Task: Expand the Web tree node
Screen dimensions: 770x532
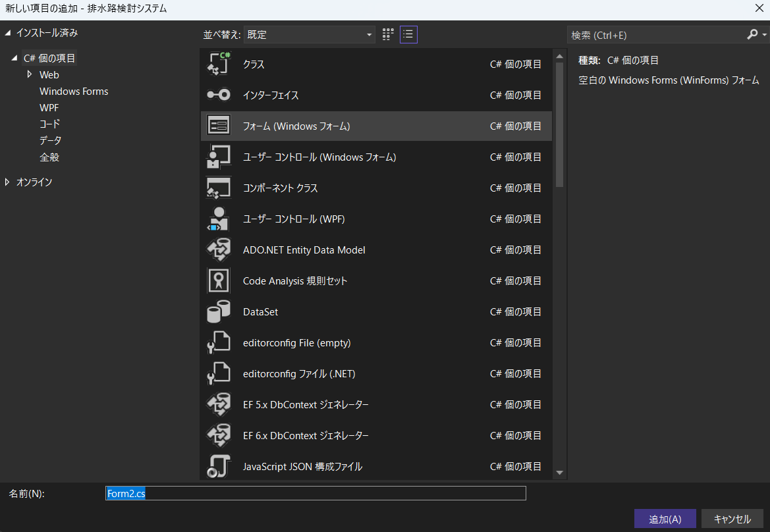Action: click(30, 74)
